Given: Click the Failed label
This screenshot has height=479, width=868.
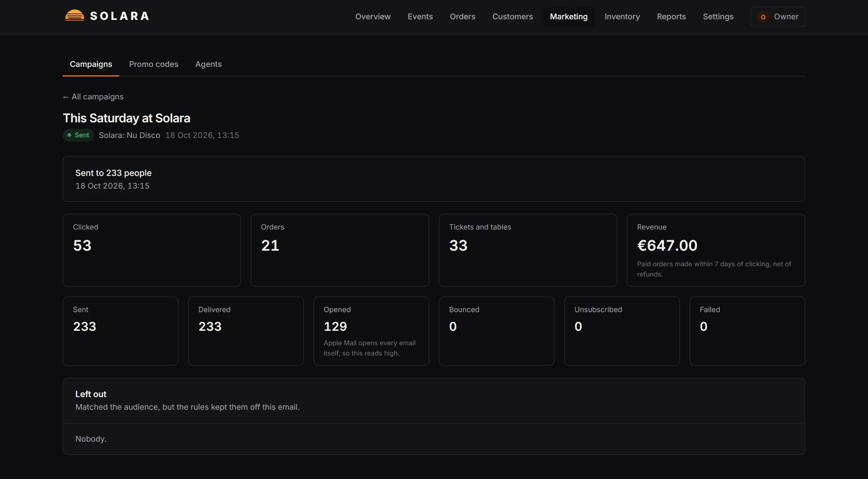Looking at the screenshot, I should click(x=710, y=310).
